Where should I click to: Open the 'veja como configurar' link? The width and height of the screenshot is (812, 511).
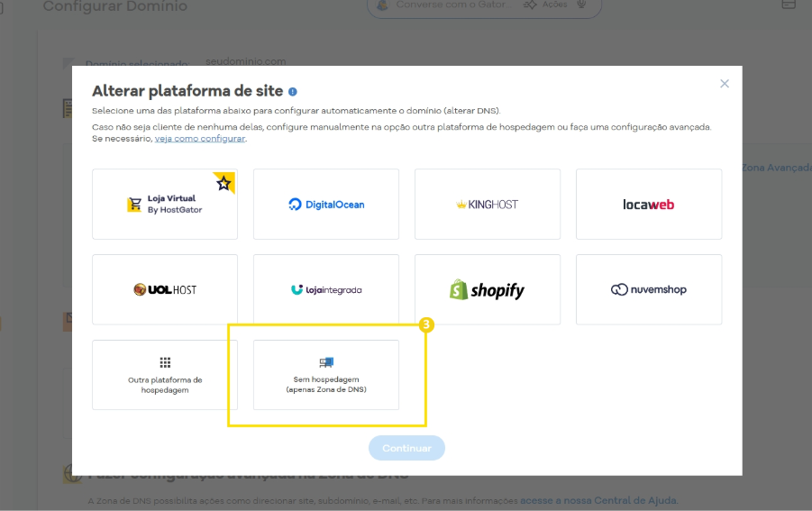(200, 139)
